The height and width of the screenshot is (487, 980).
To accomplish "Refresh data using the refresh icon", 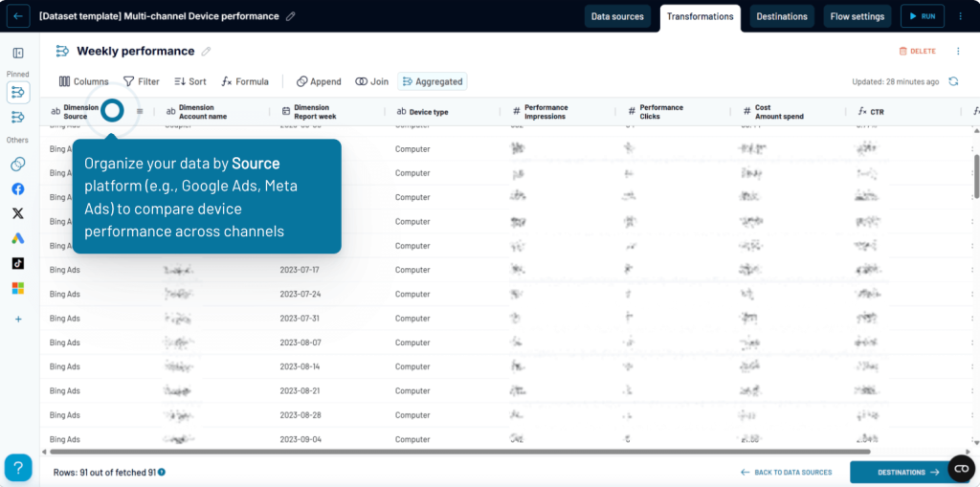I will click(x=953, y=81).
